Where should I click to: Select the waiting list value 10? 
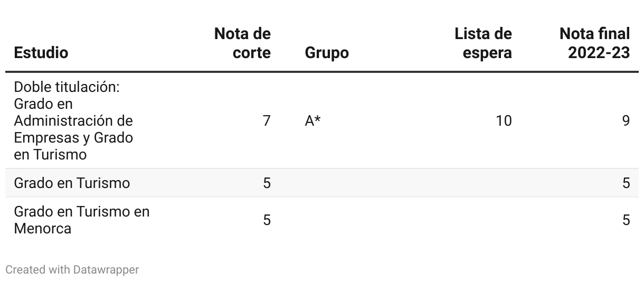504,121
